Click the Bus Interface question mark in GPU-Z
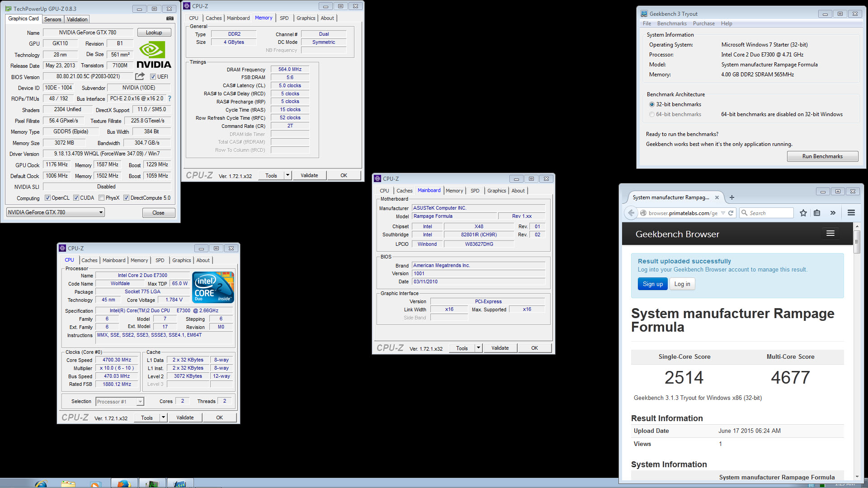This screenshot has width=868, height=488. coord(170,99)
